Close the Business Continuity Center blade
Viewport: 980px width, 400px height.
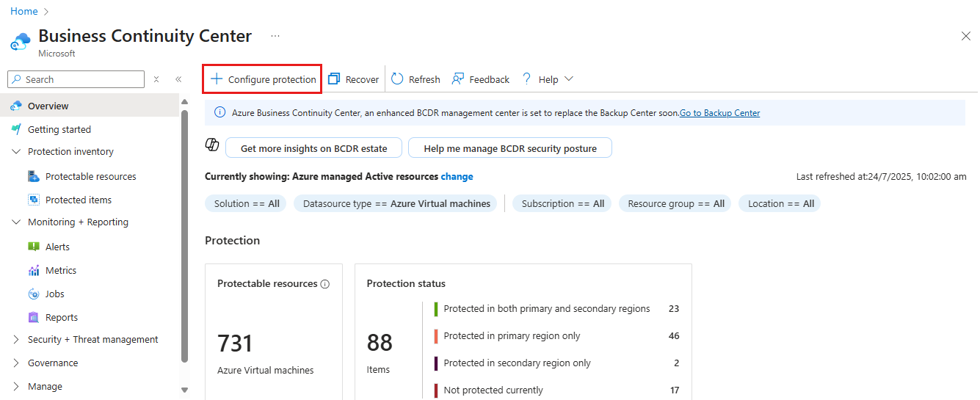pyautogui.click(x=966, y=36)
